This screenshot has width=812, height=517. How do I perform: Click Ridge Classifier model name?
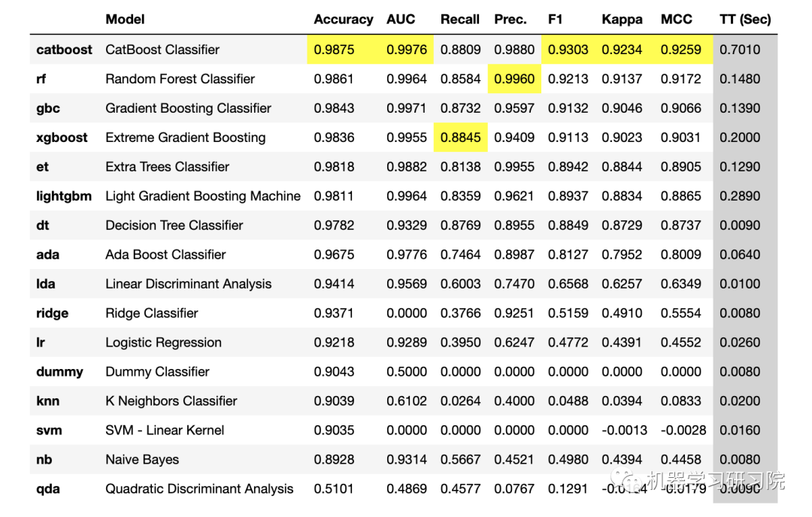(152, 313)
